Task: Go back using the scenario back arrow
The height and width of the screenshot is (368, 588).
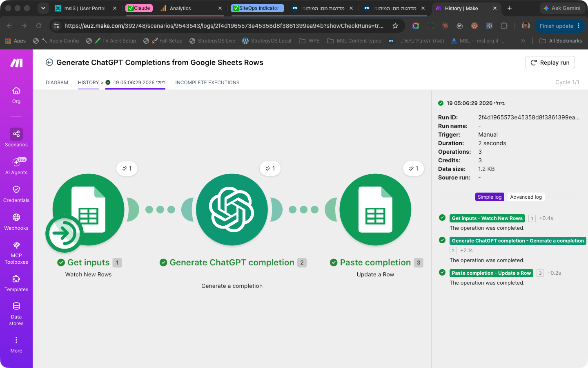Action: tap(49, 62)
